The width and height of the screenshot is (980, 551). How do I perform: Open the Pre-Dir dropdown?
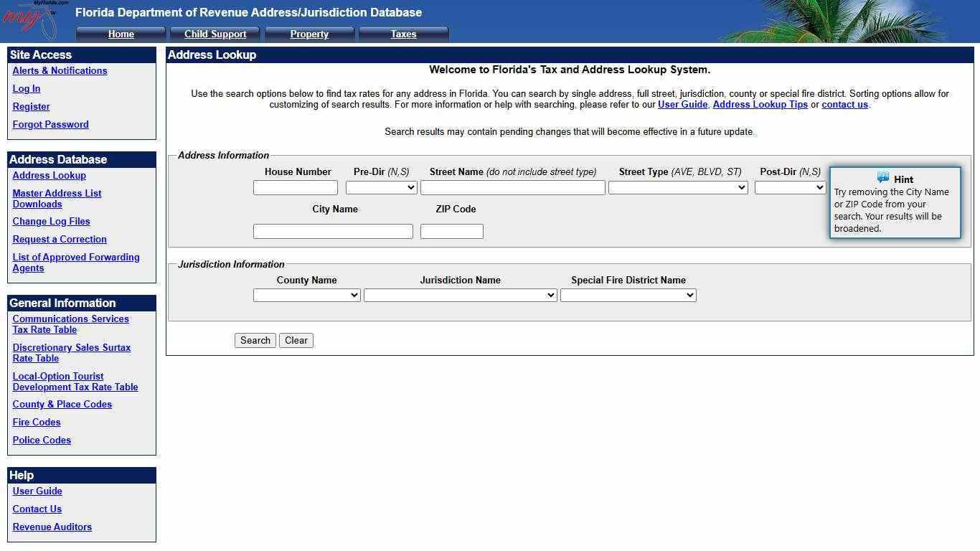tap(381, 187)
